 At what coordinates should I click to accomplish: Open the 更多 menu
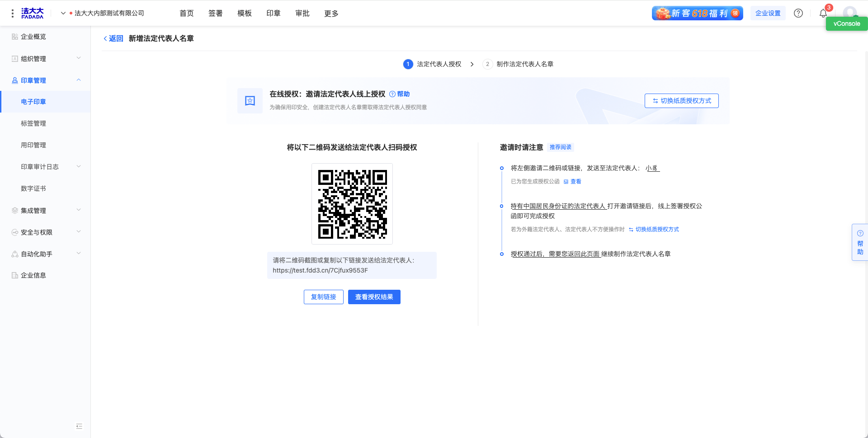331,13
